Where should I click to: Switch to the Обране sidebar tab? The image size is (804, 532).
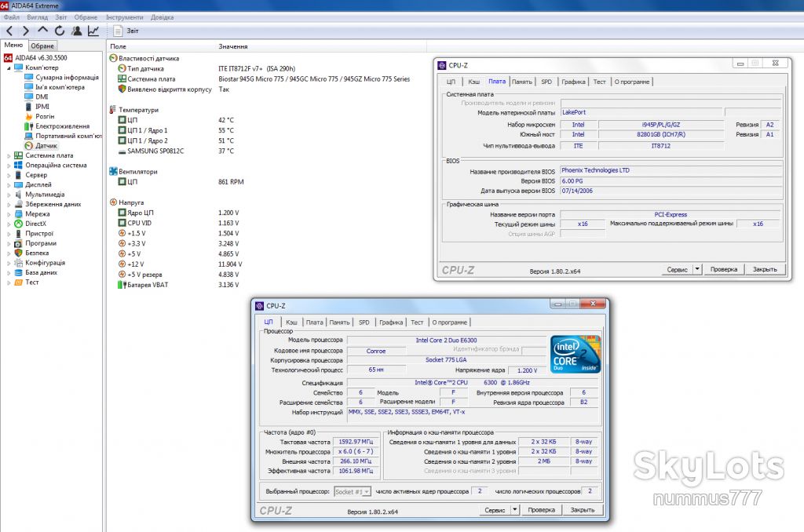coord(42,46)
